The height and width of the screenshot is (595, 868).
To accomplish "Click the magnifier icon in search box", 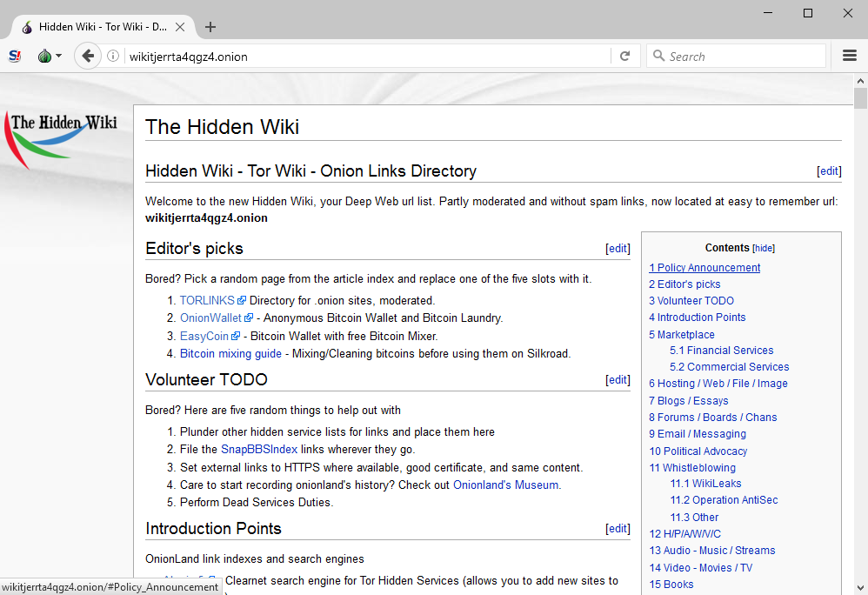I will (658, 56).
